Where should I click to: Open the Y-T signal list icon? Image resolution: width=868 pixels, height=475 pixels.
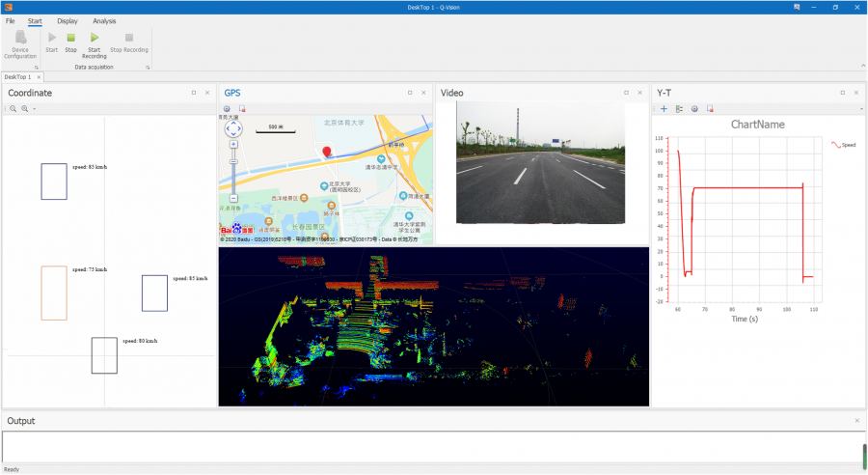679,109
